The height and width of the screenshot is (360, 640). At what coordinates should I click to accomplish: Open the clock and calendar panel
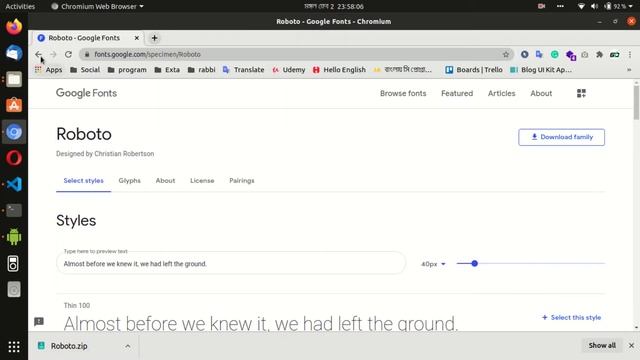[x=333, y=7]
